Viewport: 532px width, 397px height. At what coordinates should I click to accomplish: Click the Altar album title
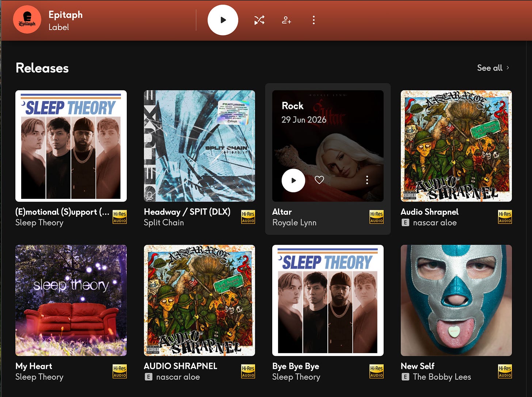pyautogui.click(x=282, y=212)
